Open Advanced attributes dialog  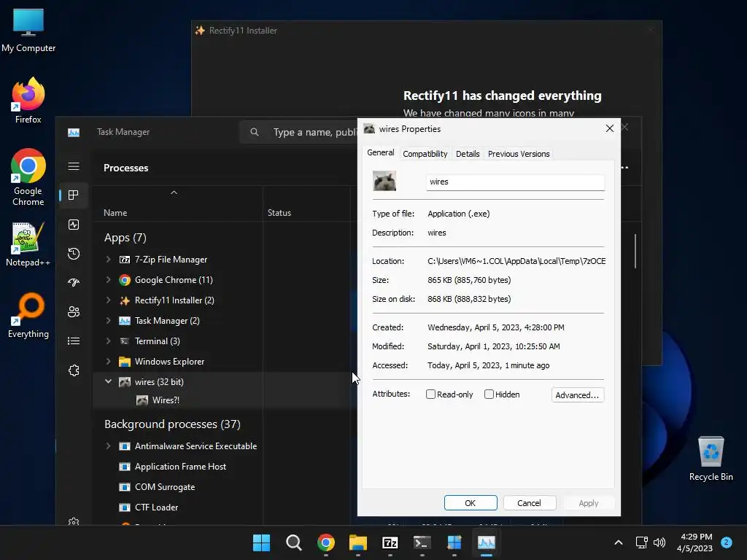578,394
